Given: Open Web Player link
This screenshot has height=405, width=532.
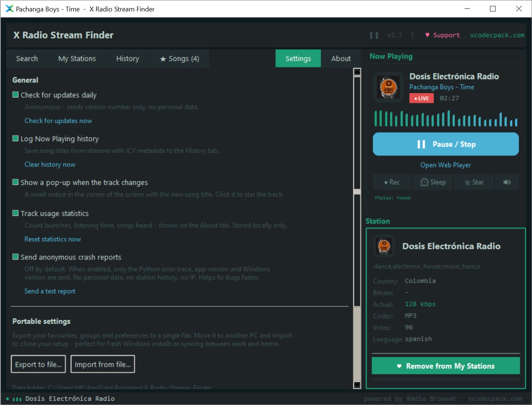Looking at the screenshot, I should pos(446,165).
